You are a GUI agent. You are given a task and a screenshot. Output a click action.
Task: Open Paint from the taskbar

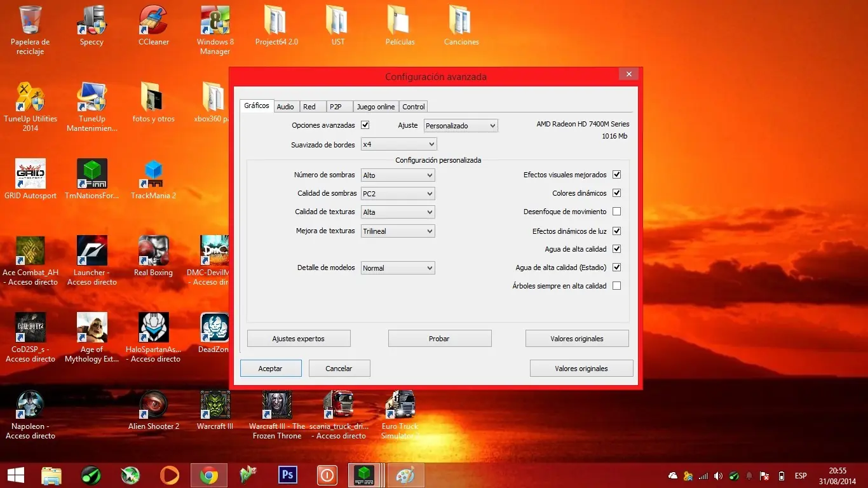(406, 475)
